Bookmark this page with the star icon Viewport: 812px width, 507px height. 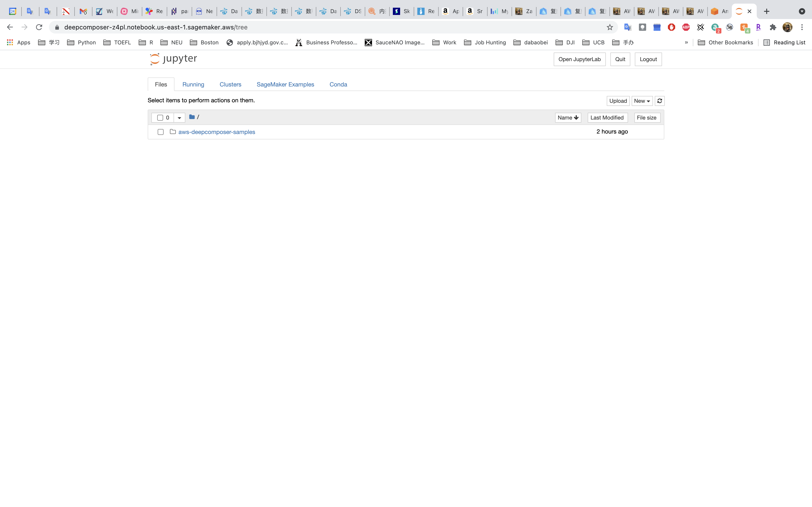(x=610, y=27)
